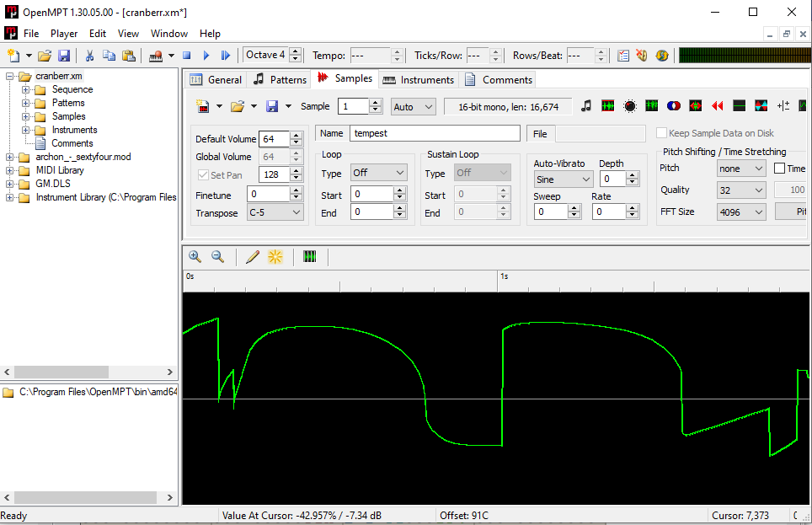Click the speaker panic icon in the toolbar

coord(642,56)
